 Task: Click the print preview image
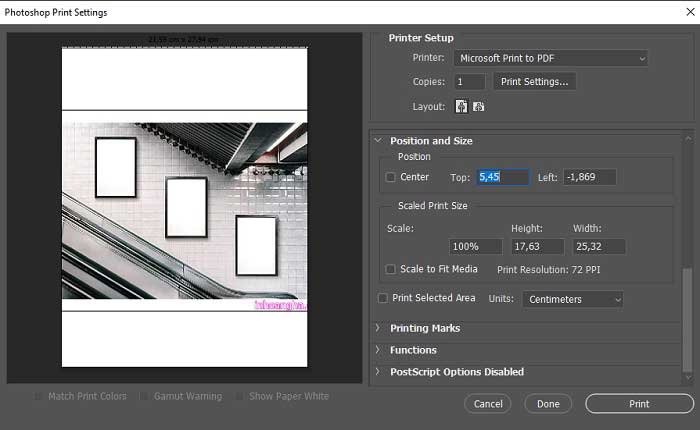pos(184,211)
